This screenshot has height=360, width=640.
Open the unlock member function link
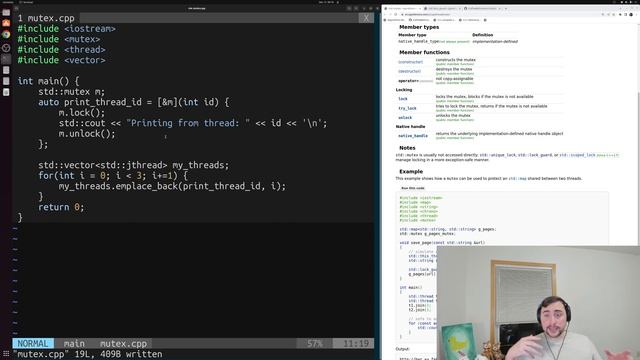pos(405,118)
